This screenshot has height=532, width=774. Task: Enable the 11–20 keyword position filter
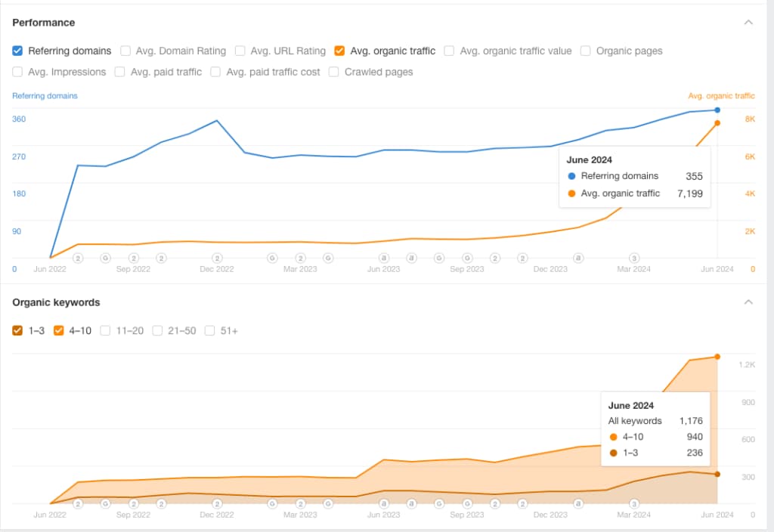point(106,330)
